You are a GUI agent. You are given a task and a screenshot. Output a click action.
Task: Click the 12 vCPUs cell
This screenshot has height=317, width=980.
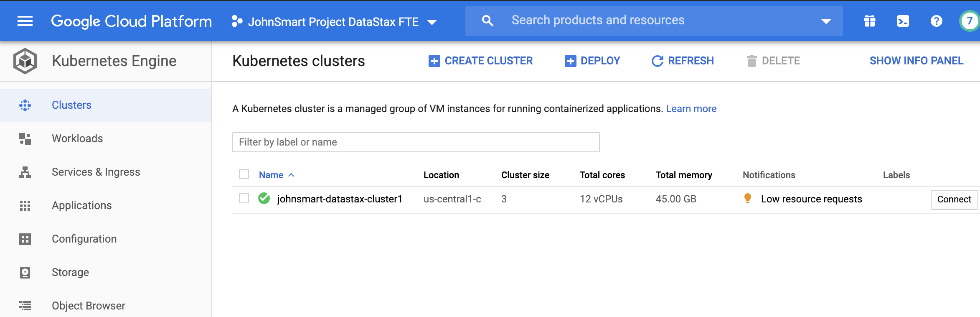(x=601, y=199)
